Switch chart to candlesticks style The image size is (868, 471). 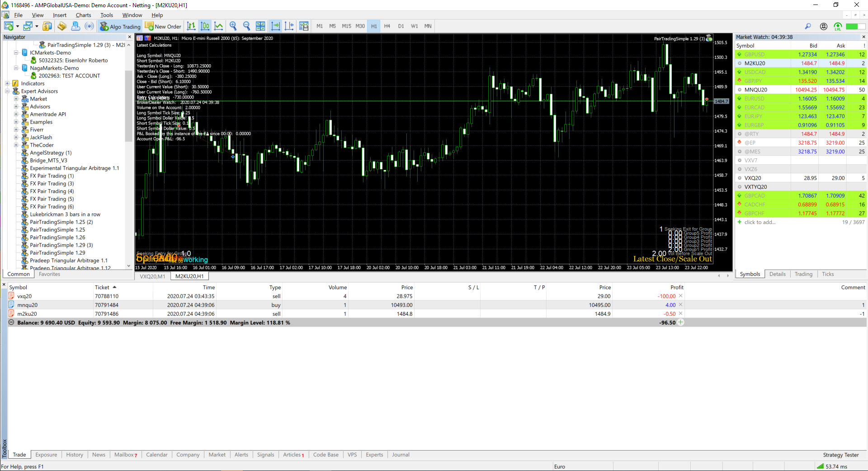205,26
